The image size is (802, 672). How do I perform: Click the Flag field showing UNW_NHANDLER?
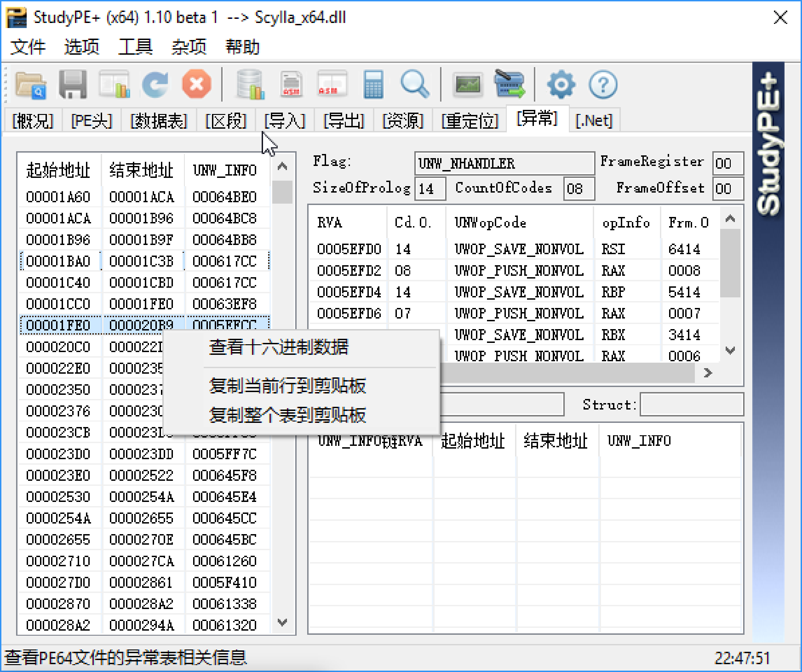coord(504,164)
